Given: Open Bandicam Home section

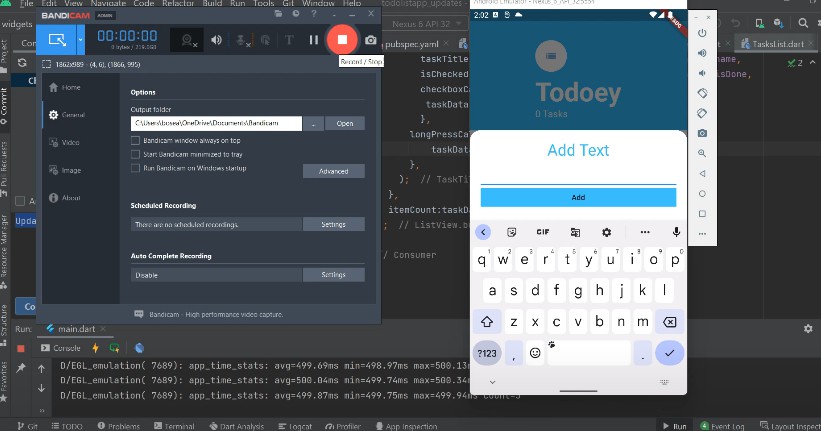Looking at the screenshot, I should [65, 87].
